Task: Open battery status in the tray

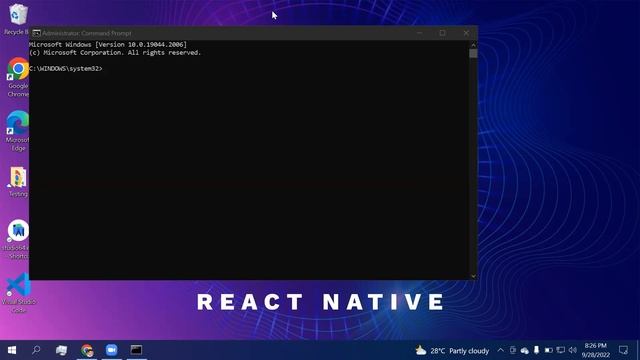Action: point(549,350)
